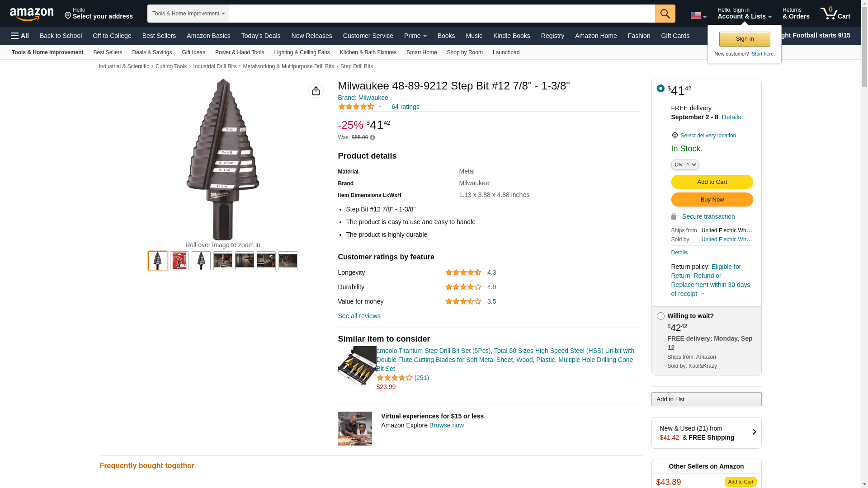
Task: Open the shopping cart icon
Action: pos(835,14)
